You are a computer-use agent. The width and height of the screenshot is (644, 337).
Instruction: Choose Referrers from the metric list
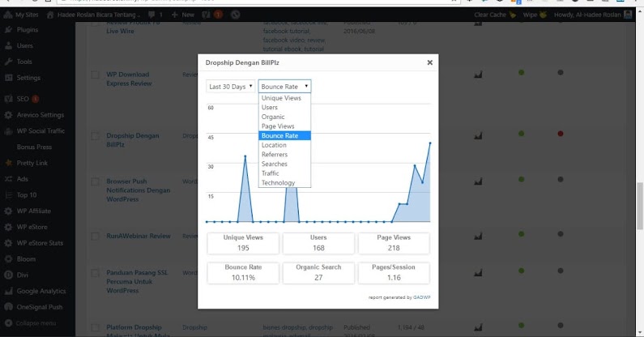coord(284,155)
